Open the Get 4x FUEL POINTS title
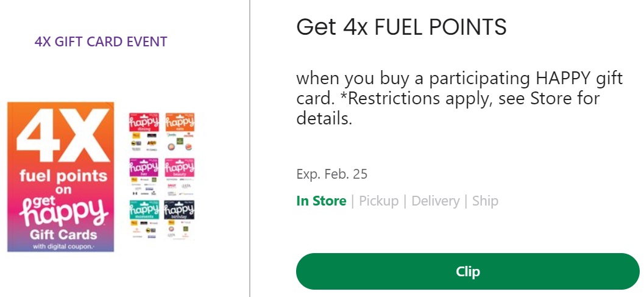Screen dimensions: 644x297 click(x=401, y=27)
